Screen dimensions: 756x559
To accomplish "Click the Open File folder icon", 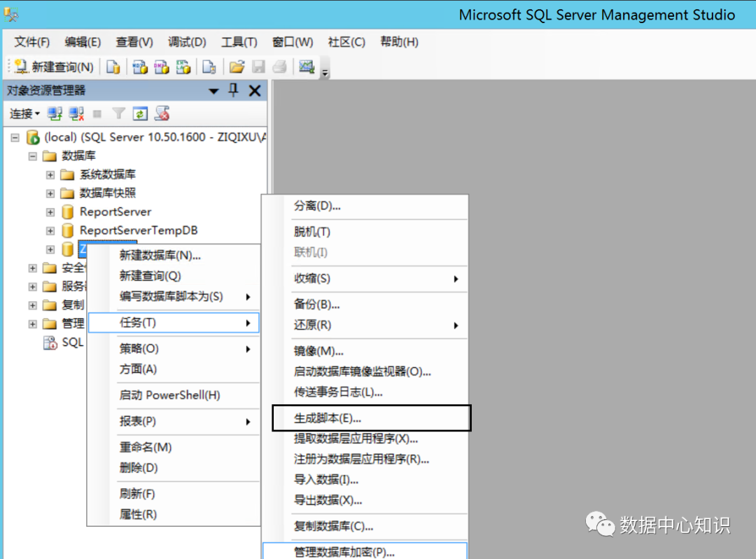I will (x=237, y=67).
